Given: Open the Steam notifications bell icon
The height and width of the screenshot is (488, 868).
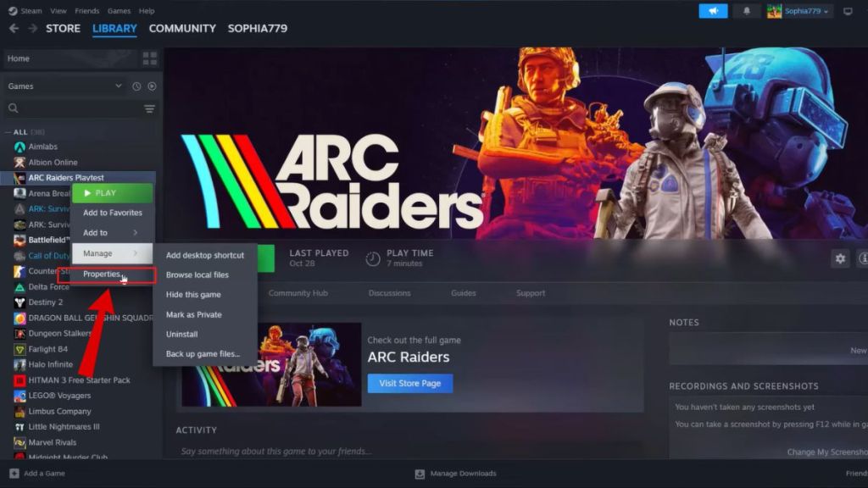Looking at the screenshot, I should (x=744, y=11).
